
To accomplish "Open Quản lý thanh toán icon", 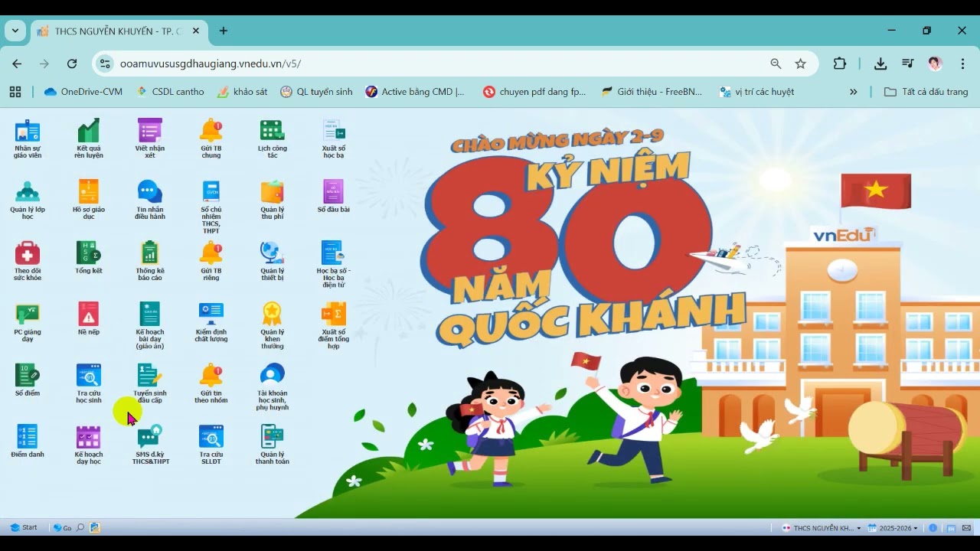I will click(273, 445).
